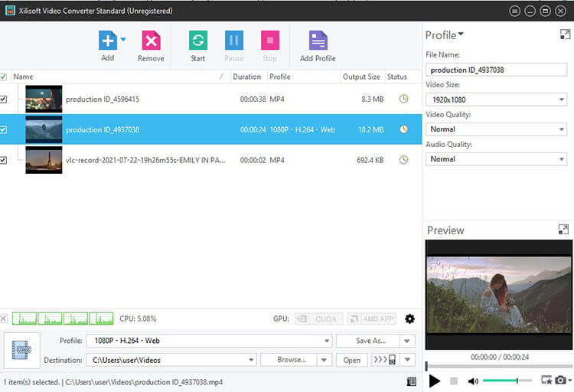Edit the File Name field
This screenshot has height=392, width=574.
[x=496, y=70]
